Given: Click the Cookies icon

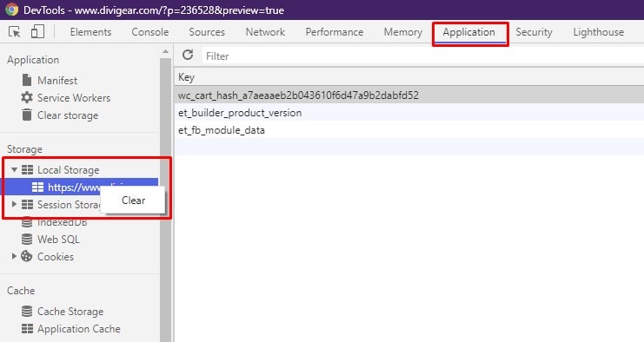Looking at the screenshot, I should pyautogui.click(x=27, y=256).
